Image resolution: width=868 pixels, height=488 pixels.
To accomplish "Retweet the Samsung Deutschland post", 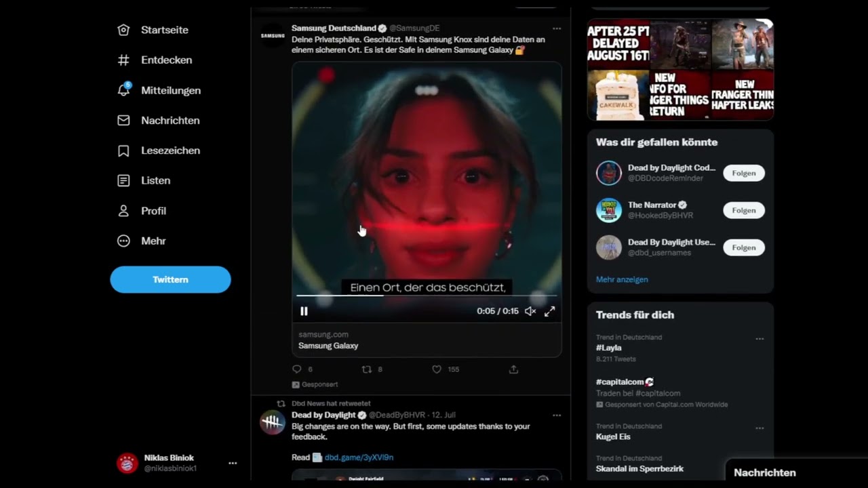I will (x=367, y=369).
